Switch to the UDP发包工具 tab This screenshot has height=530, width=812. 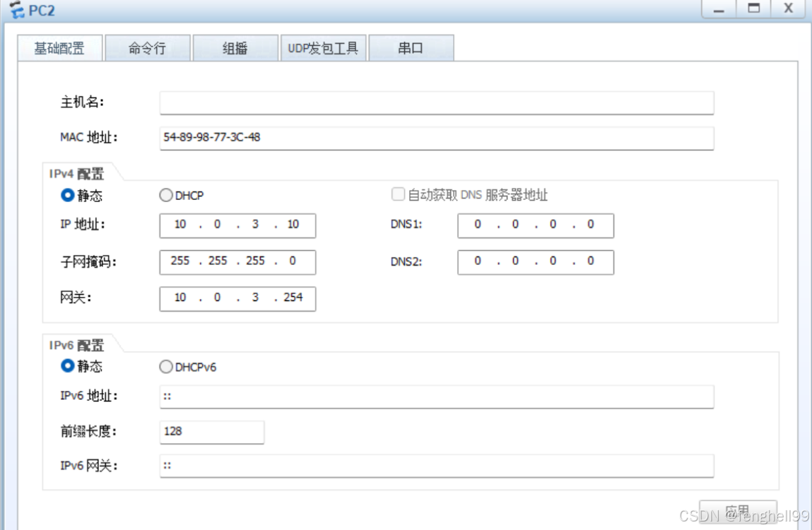click(323, 48)
